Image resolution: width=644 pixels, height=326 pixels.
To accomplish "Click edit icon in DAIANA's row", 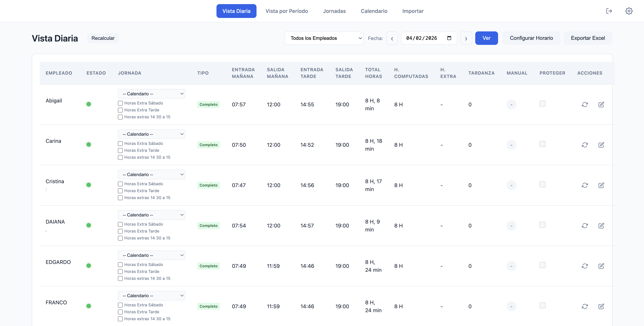I will pyautogui.click(x=601, y=226).
